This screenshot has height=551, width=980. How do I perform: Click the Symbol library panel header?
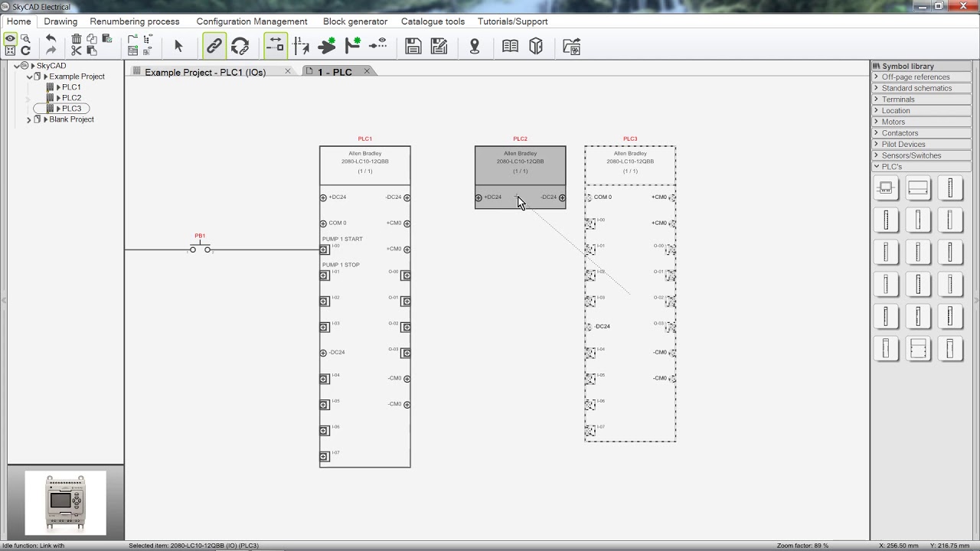(923, 66)
